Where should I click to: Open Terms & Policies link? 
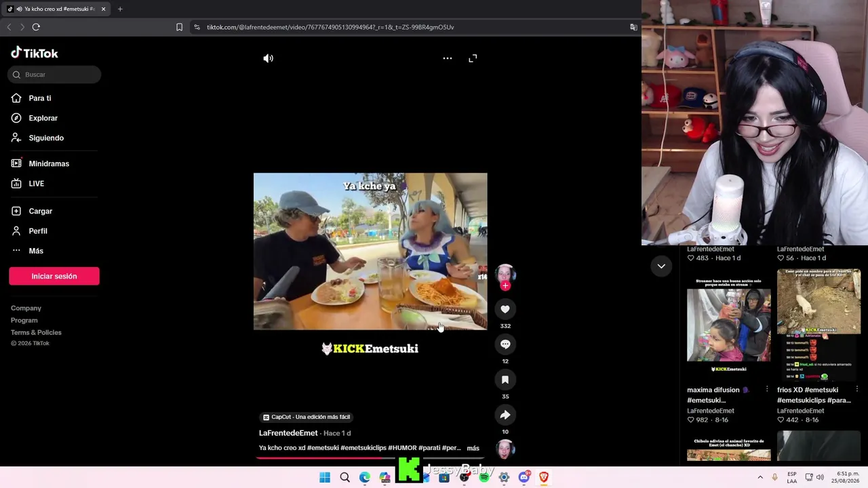[36, 333]
